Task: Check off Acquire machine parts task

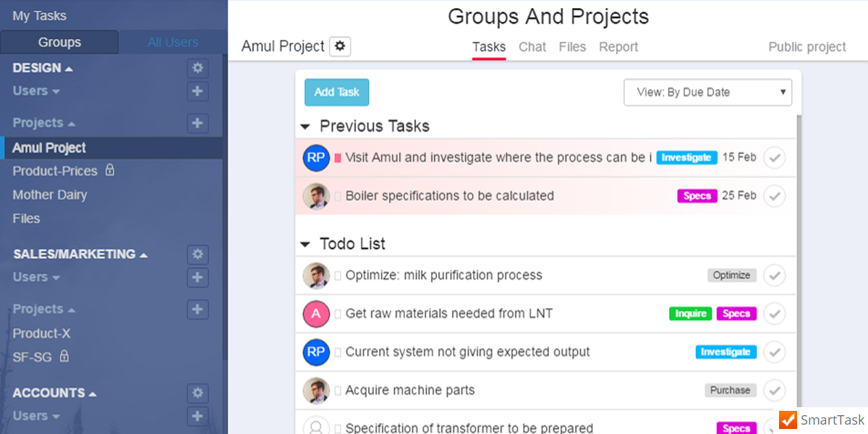Action: [x=775, y=391]
